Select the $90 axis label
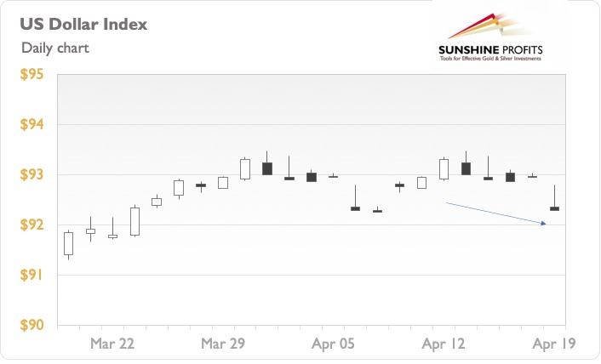 tap(31, 325)
